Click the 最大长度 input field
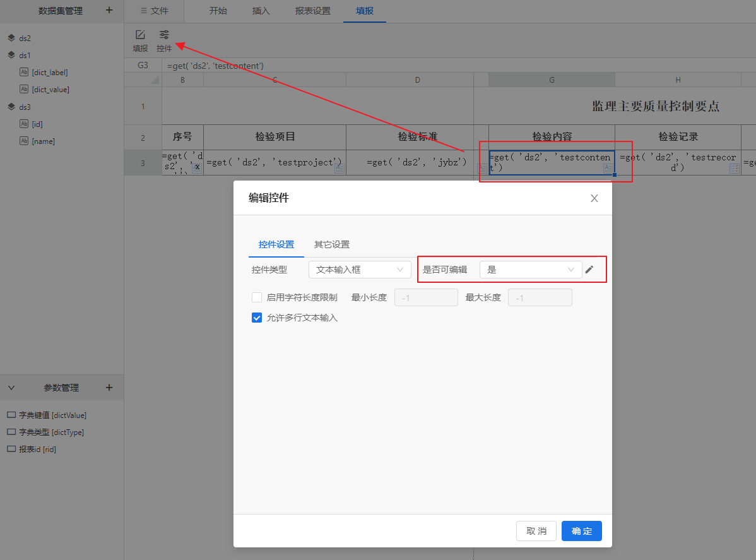The width and height of the screenshot is (756, 560). 540,297
